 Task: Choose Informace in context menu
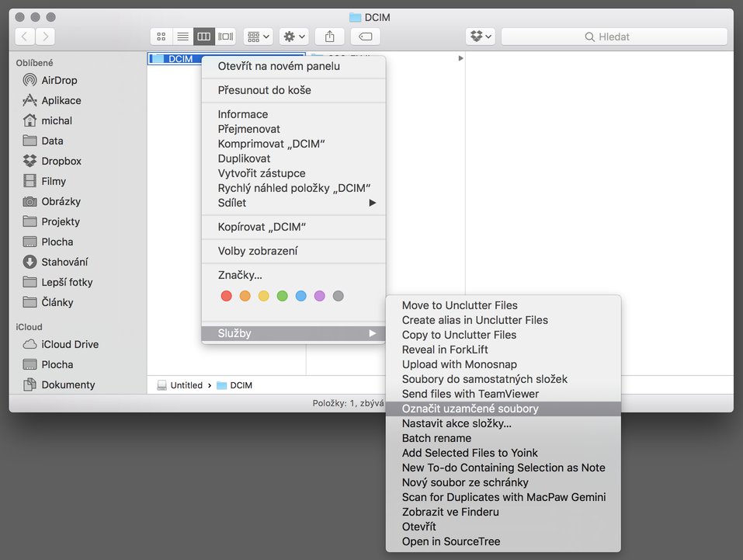(293, 114)
